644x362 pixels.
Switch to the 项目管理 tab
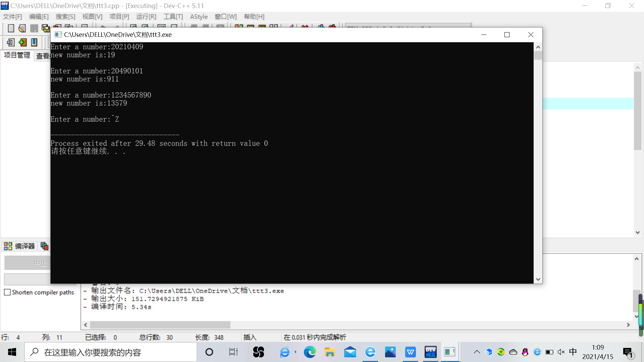[17, 55]
